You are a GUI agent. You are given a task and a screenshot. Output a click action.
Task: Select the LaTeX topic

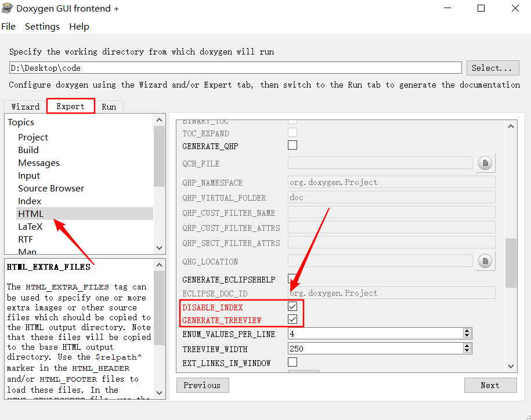point(31,226)
